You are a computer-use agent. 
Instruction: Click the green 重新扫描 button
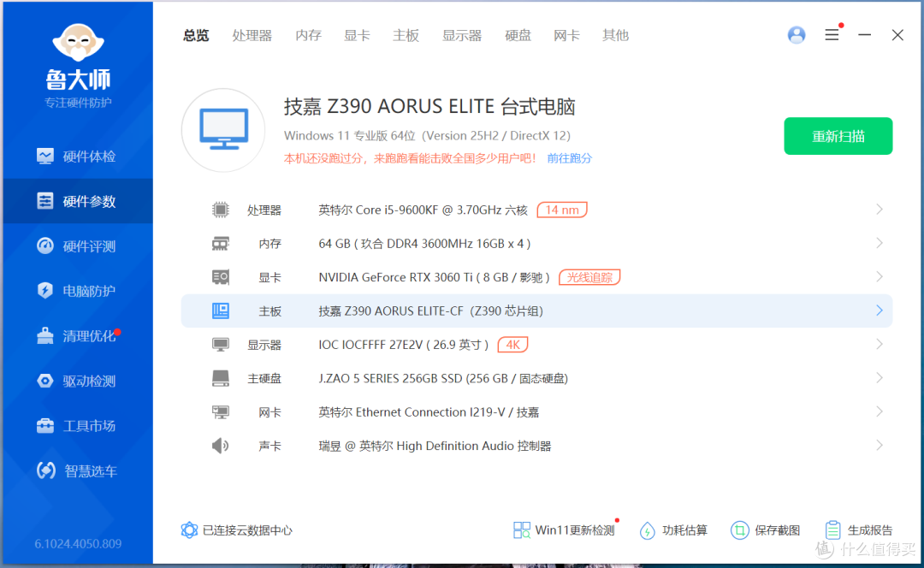(x=838, y=136)
